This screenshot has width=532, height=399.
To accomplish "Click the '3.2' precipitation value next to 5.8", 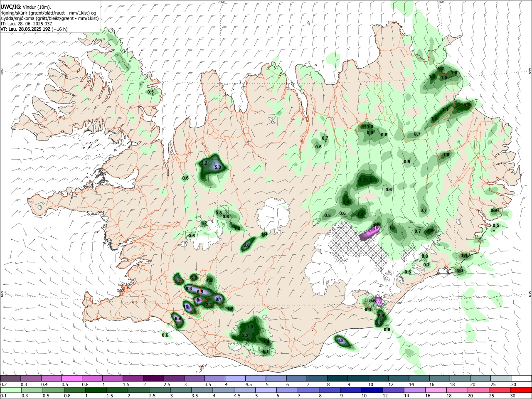I will pyautogui.click(x=204, y=163).
